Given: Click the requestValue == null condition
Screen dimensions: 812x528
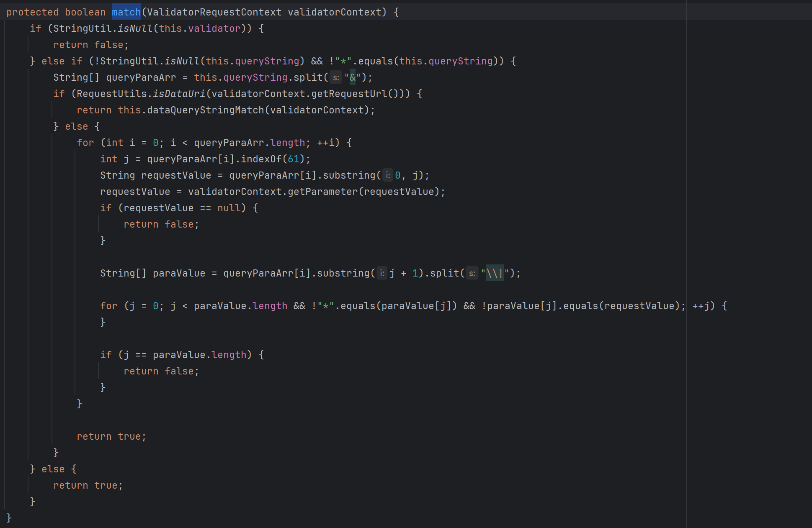Looking at the screenshot, I should point(182,208).
